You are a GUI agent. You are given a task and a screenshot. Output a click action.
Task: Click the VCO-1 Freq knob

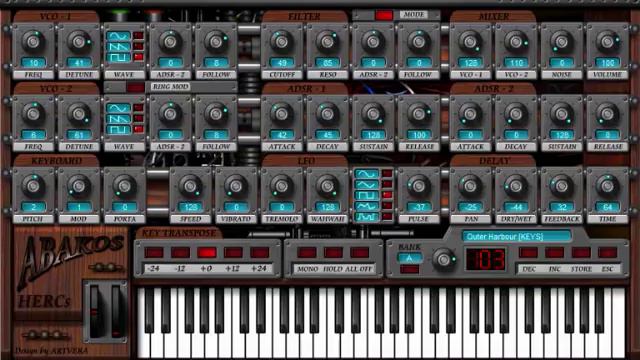[33, 41]
